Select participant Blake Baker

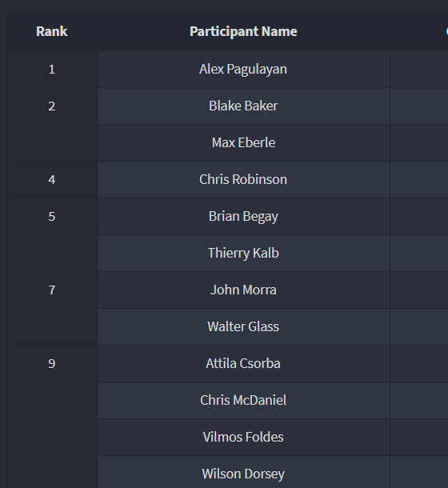coord(243,106)
